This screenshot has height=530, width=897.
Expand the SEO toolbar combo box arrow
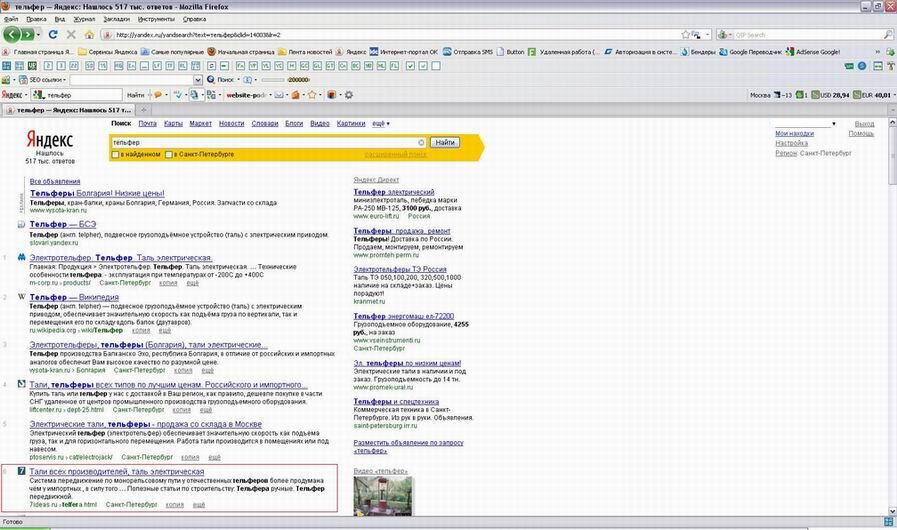[x=198, y=80]
